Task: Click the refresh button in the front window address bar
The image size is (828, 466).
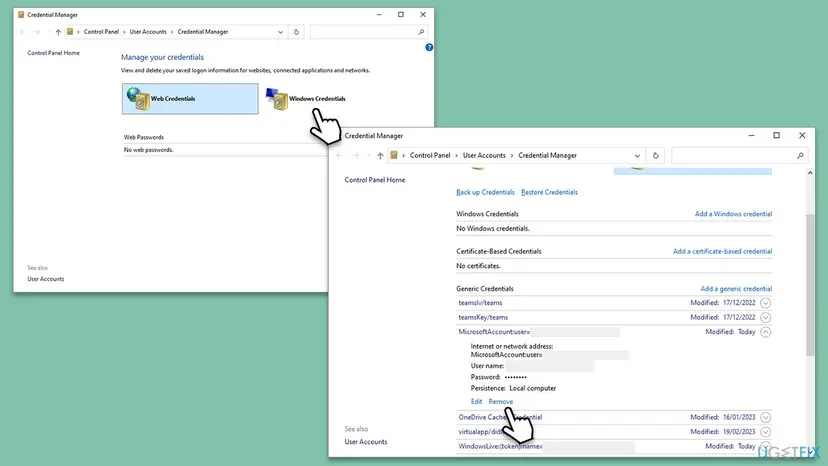Action: pyautogui.click(x=655, y=155)
